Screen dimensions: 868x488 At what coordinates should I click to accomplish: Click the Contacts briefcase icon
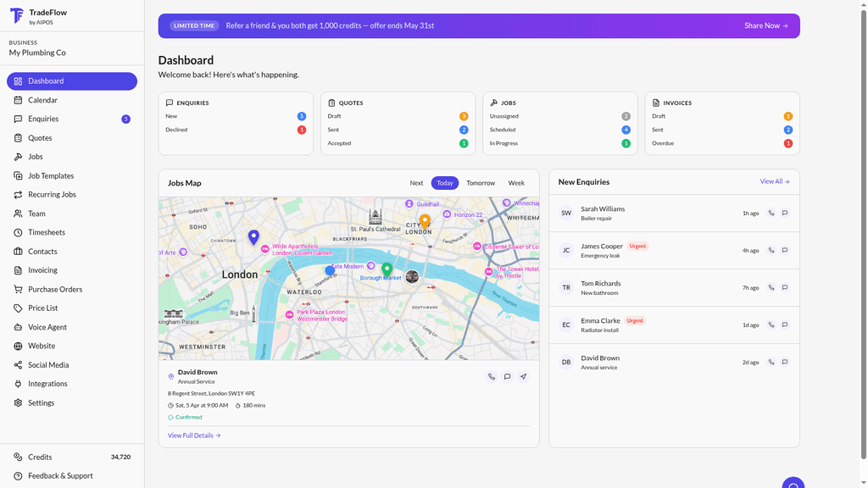point(18,251)
